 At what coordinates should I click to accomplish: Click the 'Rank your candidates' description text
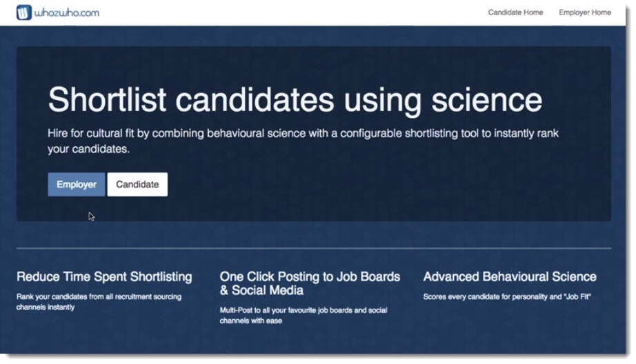(x=99, y=301)
